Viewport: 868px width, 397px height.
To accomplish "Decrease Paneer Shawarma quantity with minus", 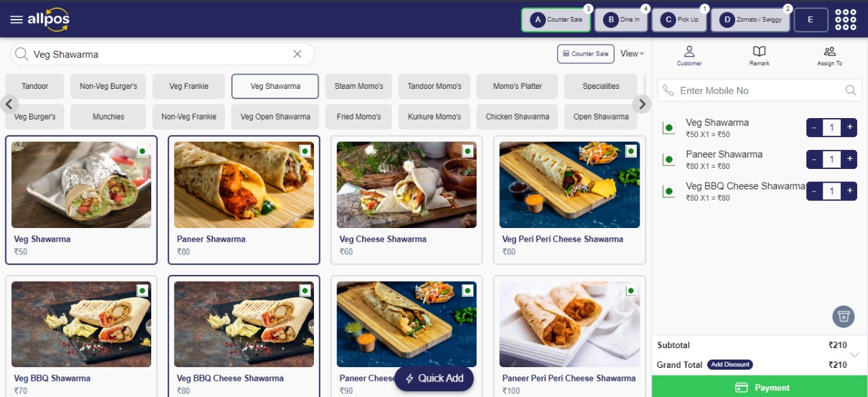I will 814,159.
